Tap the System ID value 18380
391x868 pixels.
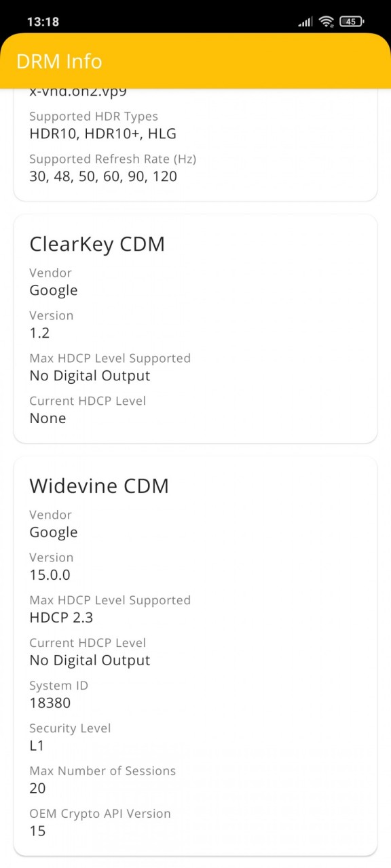pos(50,703)
